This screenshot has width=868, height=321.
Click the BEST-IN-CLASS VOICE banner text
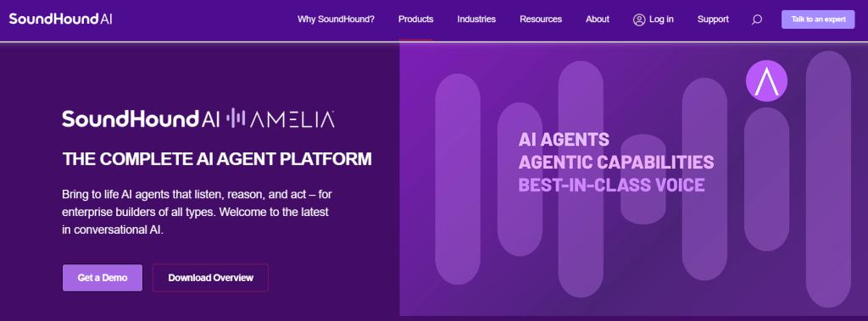pos(611,185)
